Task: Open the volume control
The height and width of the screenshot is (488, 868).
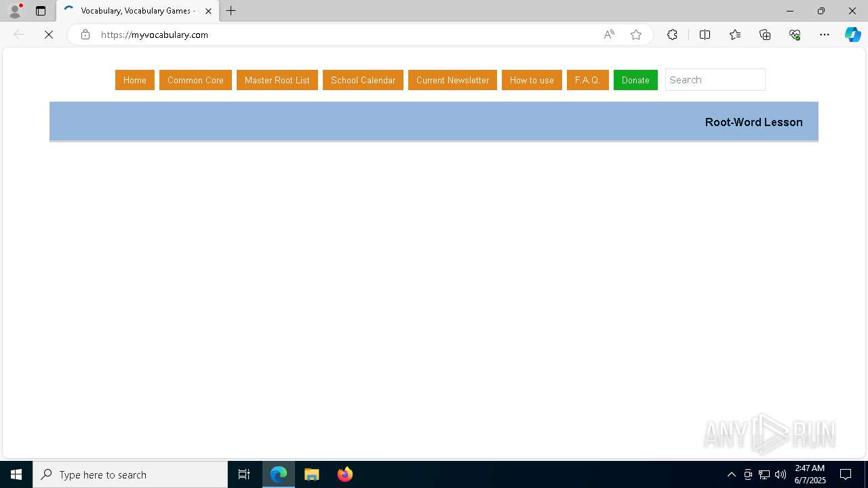Action: (x=781, y=474)
